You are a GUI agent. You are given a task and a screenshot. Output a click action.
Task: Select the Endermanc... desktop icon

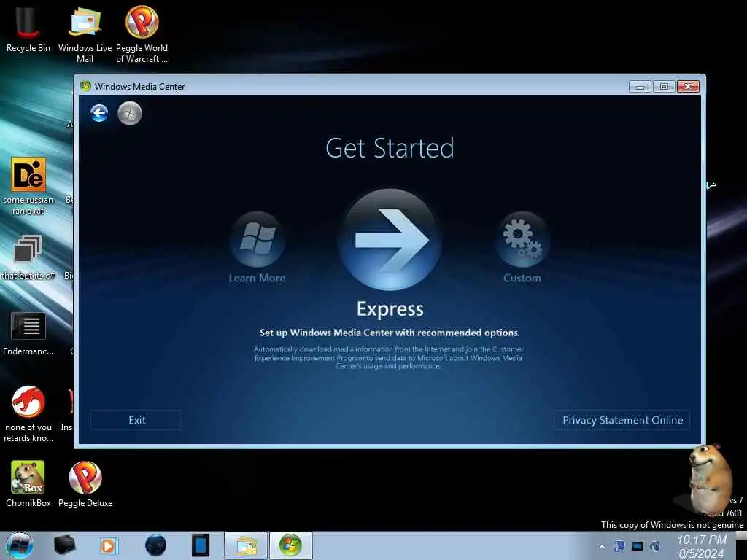(x=28, y=333)
